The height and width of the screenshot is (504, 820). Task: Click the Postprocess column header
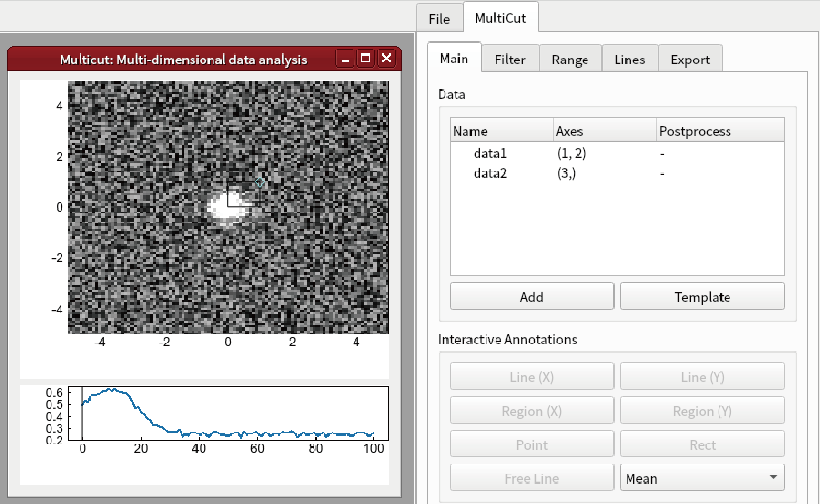[720, 131]
